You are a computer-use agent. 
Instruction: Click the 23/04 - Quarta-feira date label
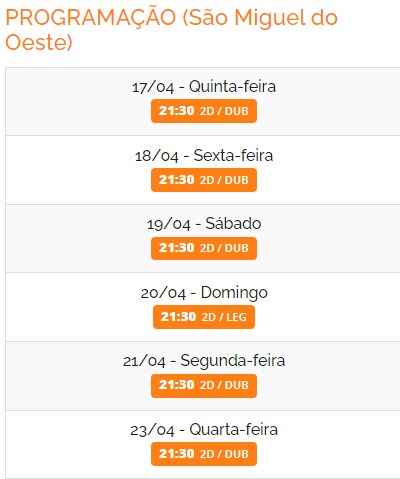204,430
